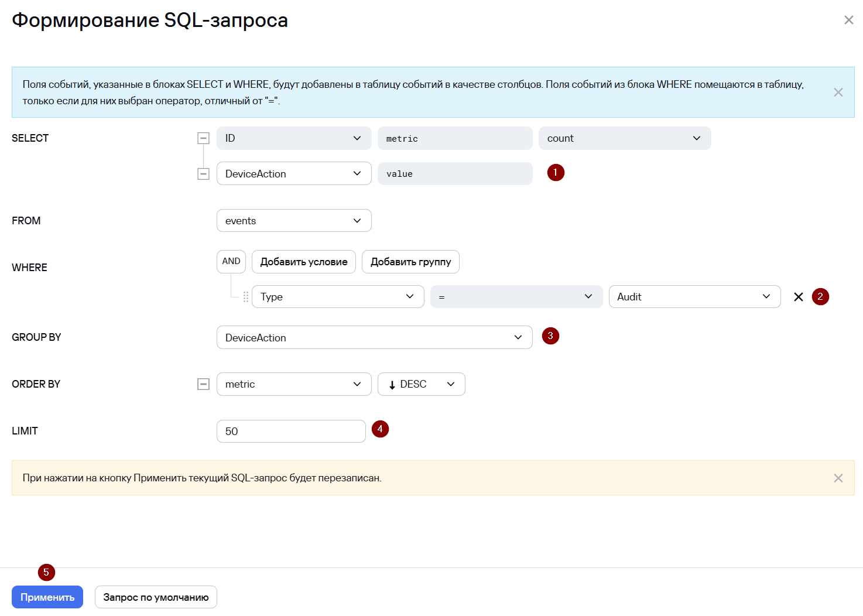Open the Audit value dropdown
The height and width of the screenshot is (616, 863).
(x=695, y=297)
